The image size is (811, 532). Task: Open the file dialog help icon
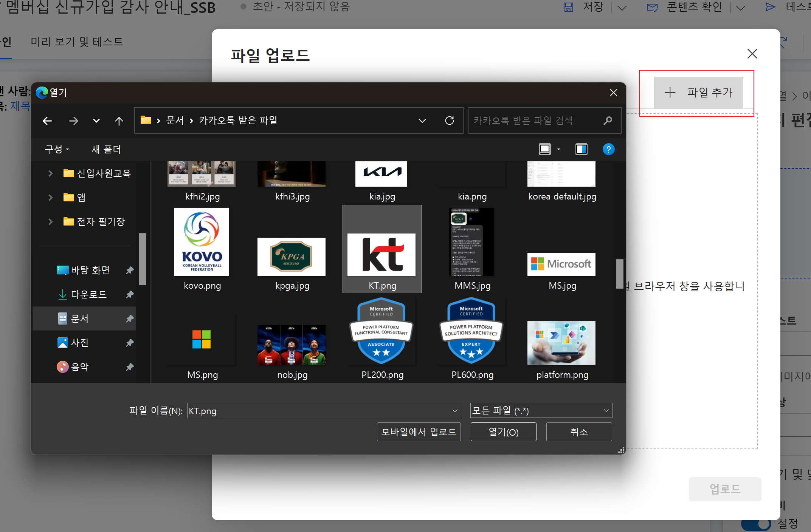[608, 149]
